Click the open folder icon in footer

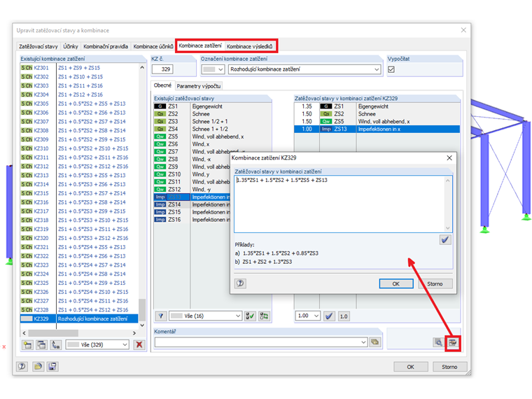pyautogui.click(x=38, y=366)
